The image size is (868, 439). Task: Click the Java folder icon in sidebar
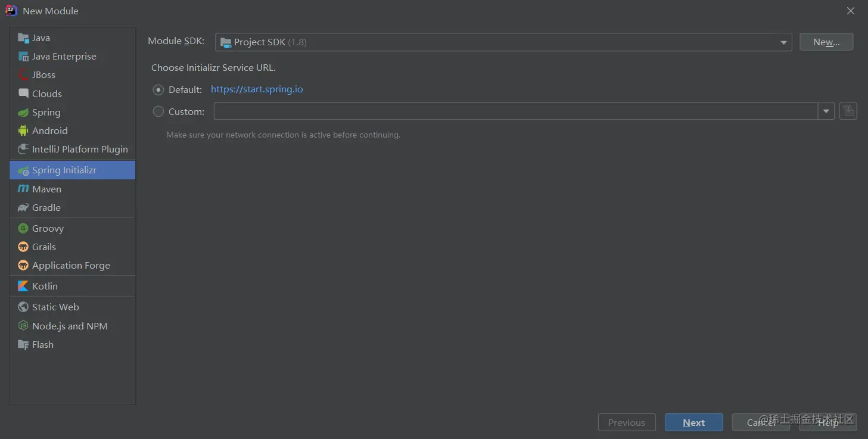(x=23, y=38)
